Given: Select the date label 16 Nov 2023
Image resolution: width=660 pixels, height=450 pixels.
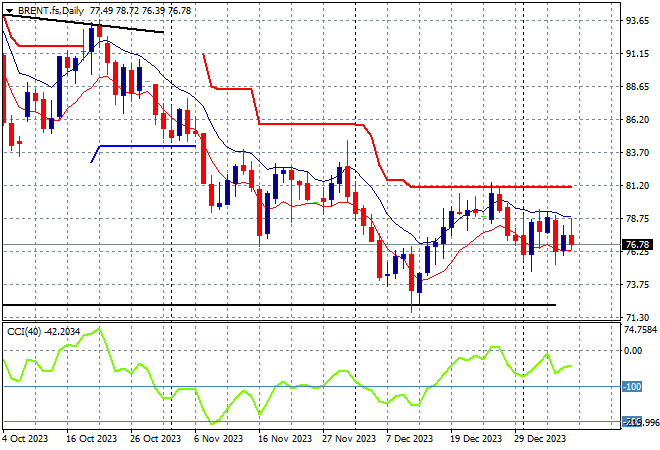Looking at the screenshot, I should [285, 439].
